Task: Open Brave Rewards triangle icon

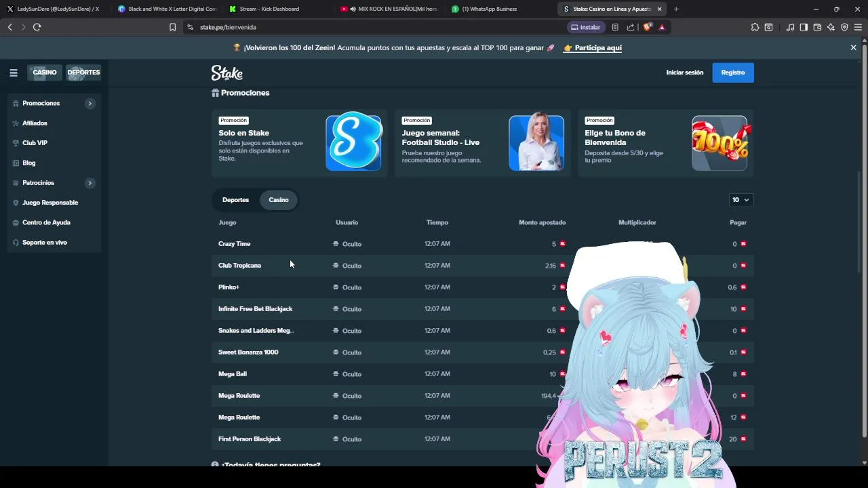Action: point(662,27)
